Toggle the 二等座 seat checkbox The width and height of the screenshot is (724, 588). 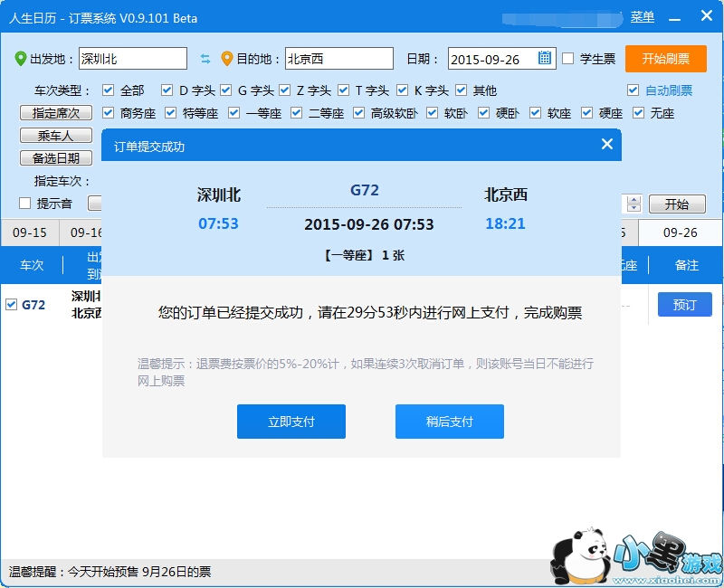click(x=297, y=112)
